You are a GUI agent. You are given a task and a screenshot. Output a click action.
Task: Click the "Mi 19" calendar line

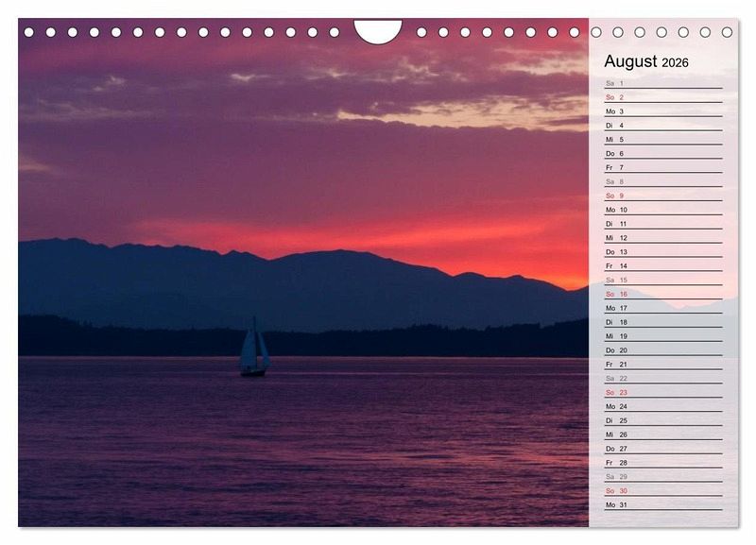pyautogui.click(x=663, y=336)
